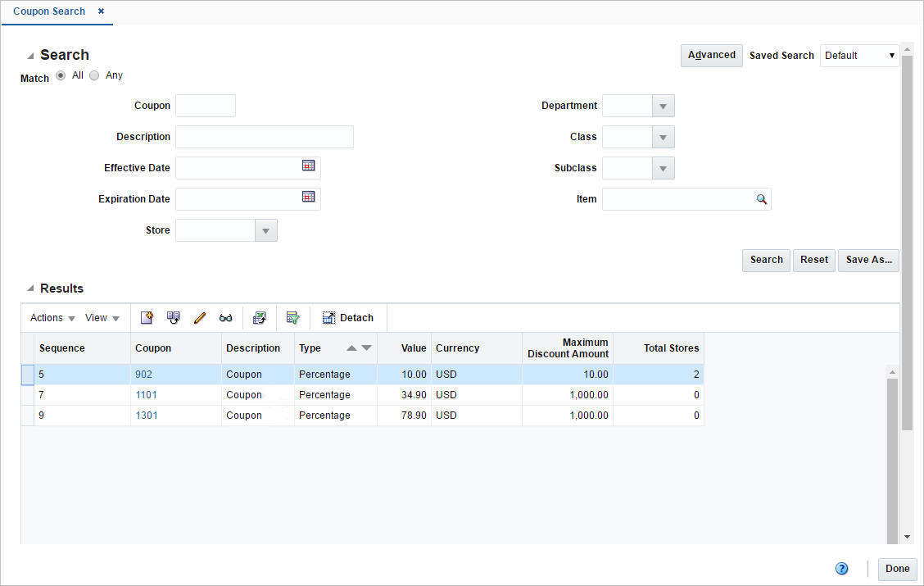The height and width of the screenshot is (586, 924).
Task: Click the Done button
Action: coord(898,569)
